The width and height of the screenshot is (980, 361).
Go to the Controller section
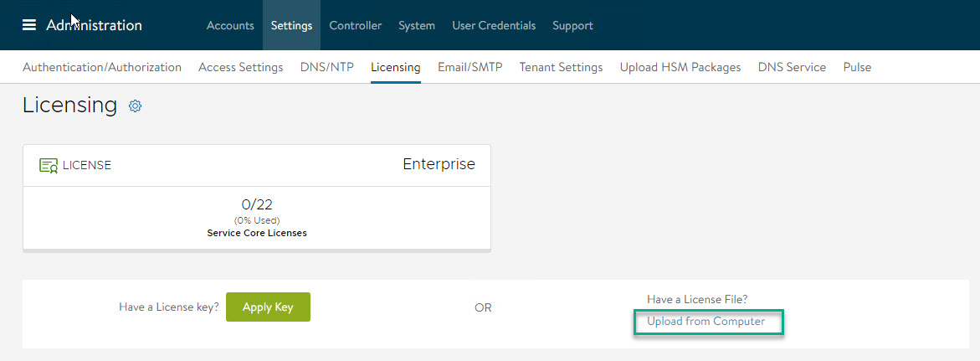point(355,25)
